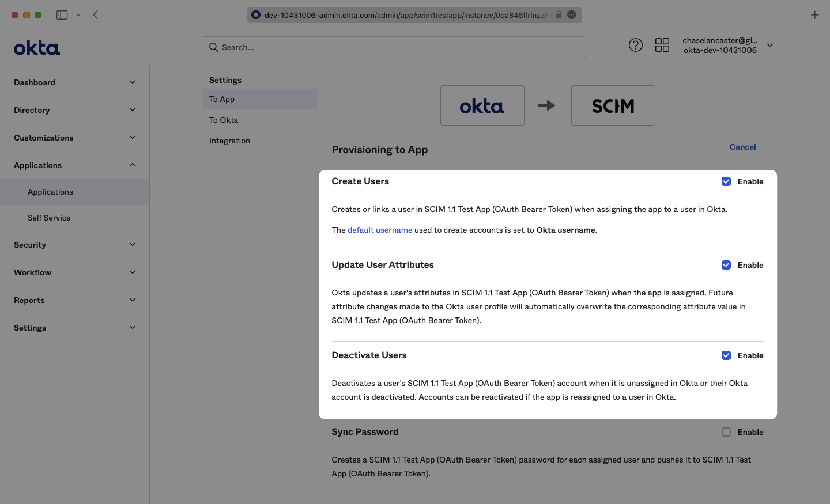Open the default username link
The image size is (830, 504).
(x=379, y=230)
